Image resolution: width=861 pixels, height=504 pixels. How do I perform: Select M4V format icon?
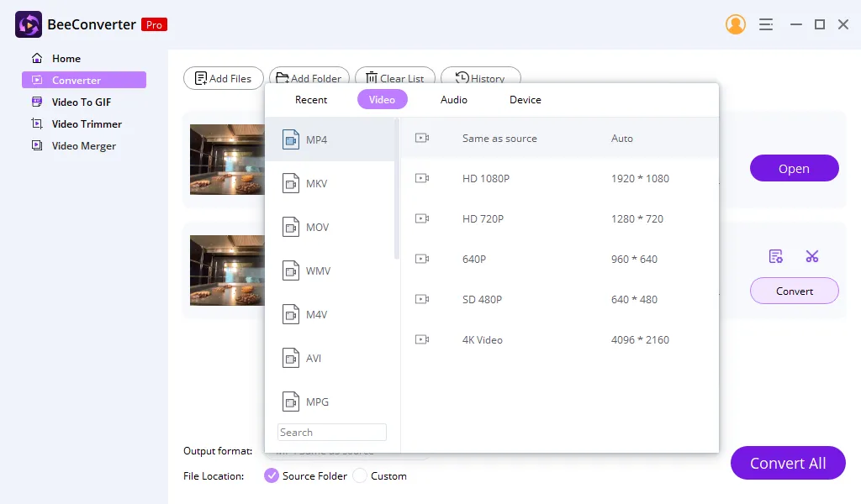click(x=291, y=314)
